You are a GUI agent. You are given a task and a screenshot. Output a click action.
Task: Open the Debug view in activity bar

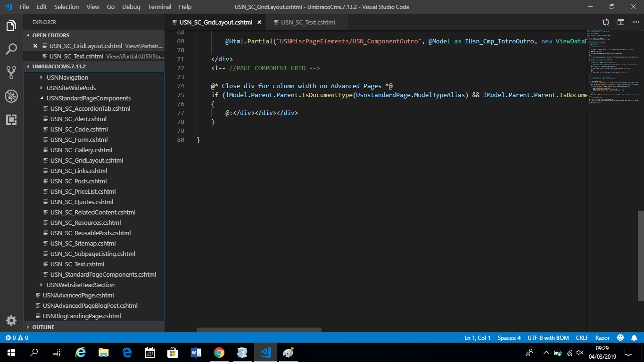pyautogui.click(x=11, y=96)
